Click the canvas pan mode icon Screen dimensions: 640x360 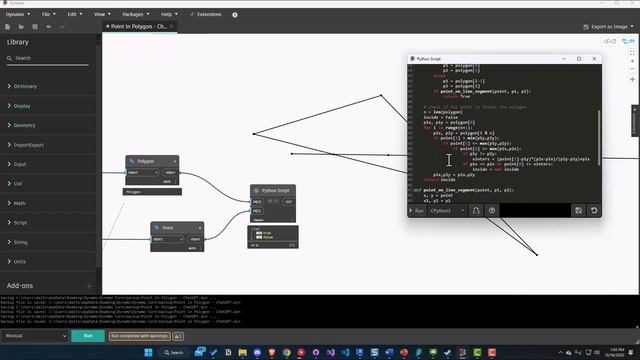[632, 79]
